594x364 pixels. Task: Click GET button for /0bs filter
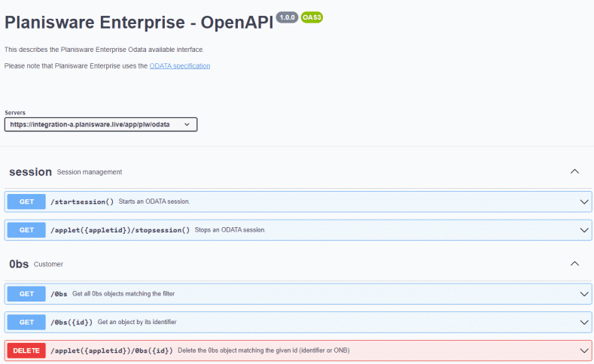tap(26, 294)
